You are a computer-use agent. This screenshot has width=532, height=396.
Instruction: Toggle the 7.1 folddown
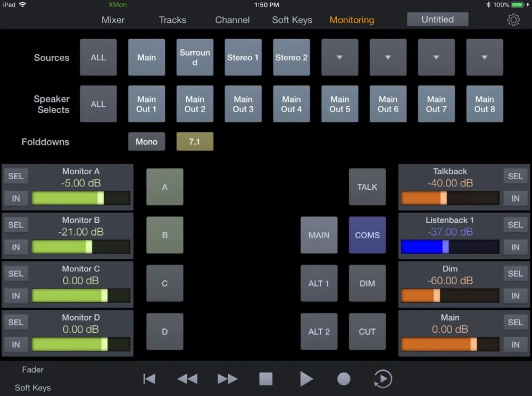(x=195, y=142)
